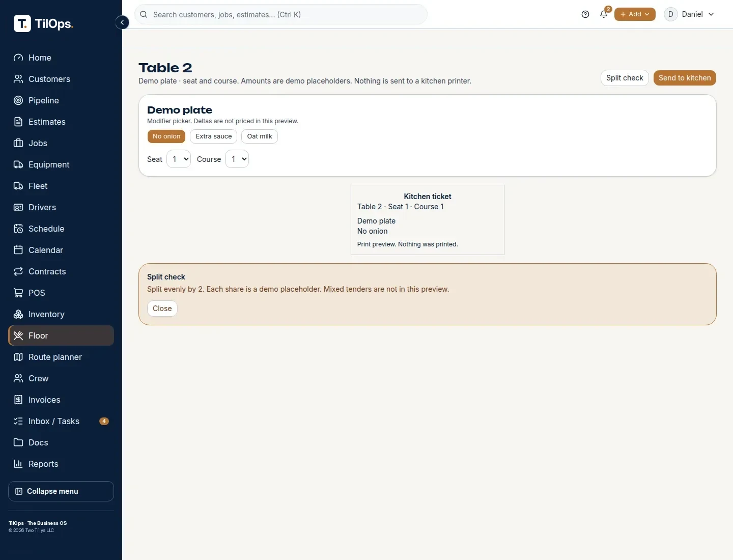The width and height of the screenshot is (733, 560).
Task: Open the Daniel user menu
Action: tap(689, 14)
